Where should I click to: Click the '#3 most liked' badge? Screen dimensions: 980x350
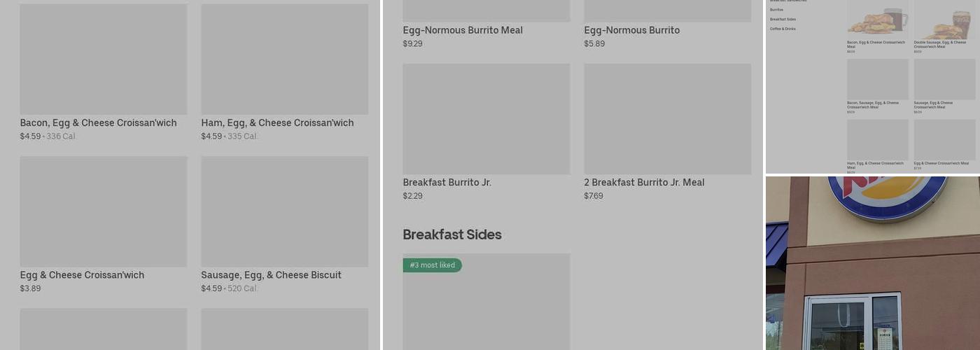(432, 265)
